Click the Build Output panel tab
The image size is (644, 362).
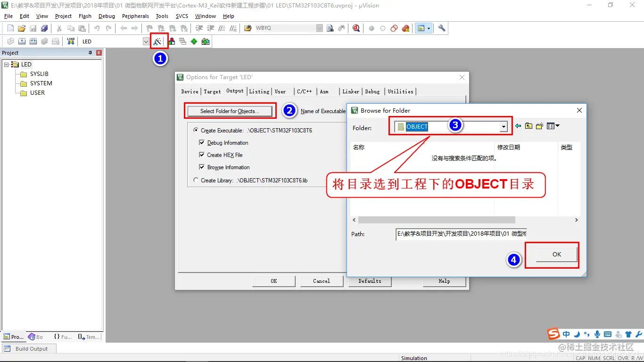click(28, 349)
